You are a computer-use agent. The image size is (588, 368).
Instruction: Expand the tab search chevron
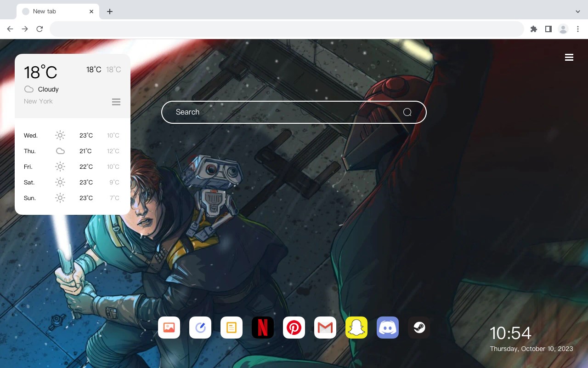tap(578, 11)
